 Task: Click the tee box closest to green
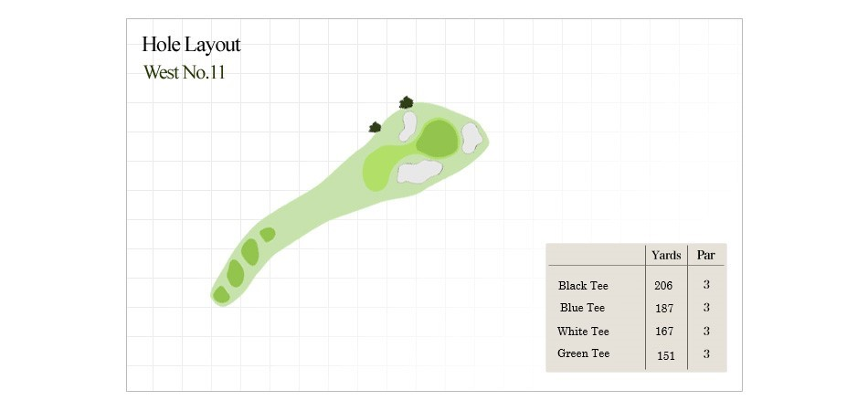[268, 235]
